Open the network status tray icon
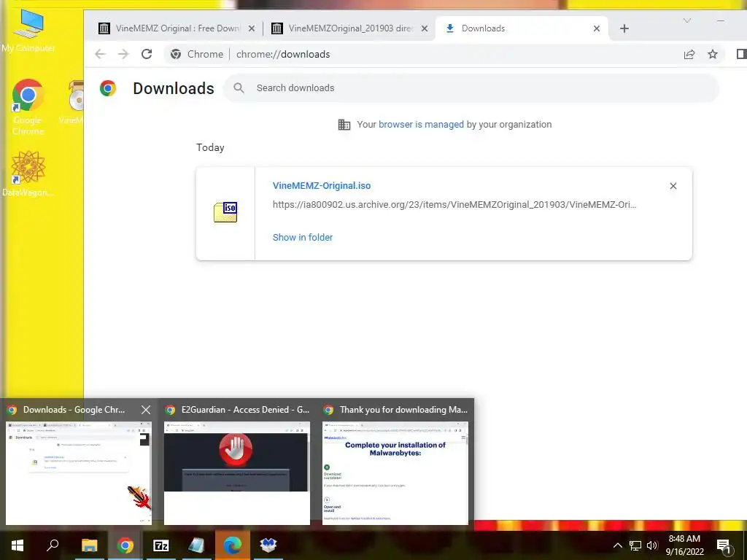 point(635,545)
